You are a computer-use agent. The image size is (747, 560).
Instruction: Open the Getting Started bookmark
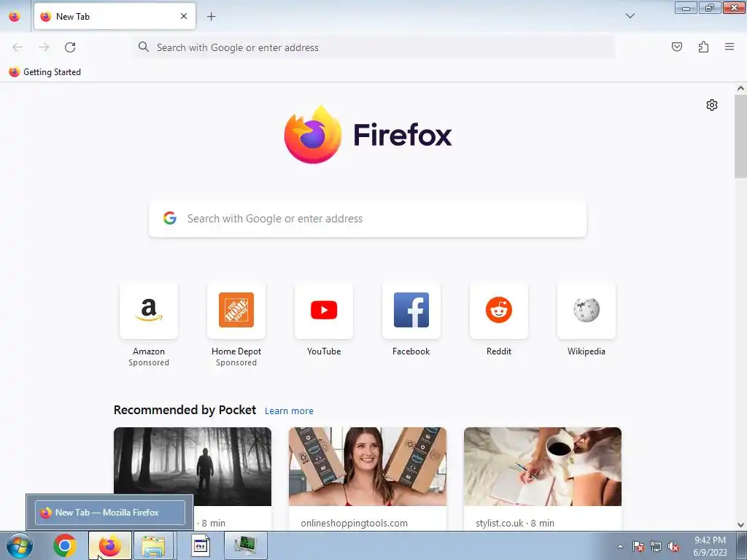(44, 72)
